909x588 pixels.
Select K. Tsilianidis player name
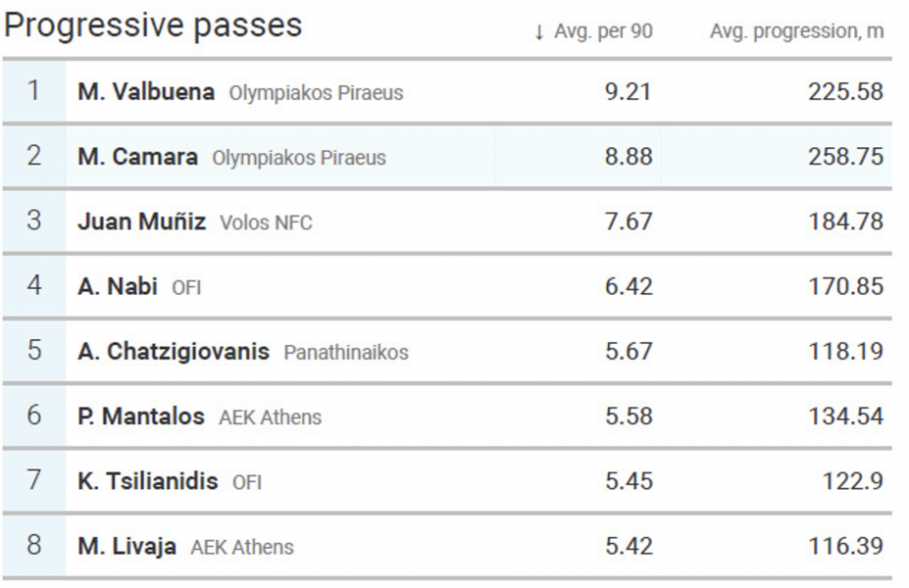click(148, 481)
